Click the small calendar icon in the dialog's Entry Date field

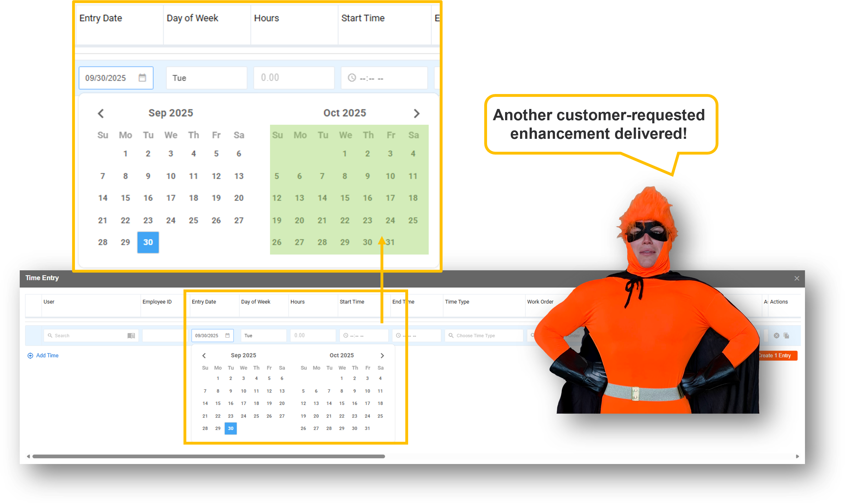coord(227,336)
